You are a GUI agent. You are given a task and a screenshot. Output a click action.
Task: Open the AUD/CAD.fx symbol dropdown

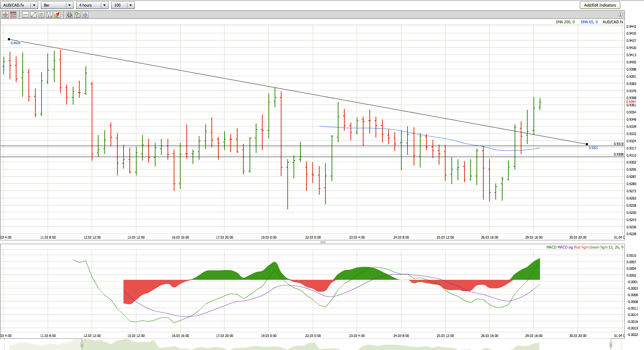point(34,5)
